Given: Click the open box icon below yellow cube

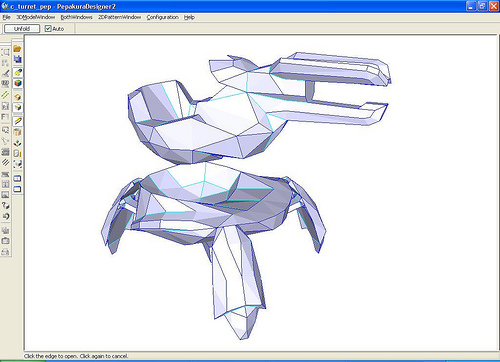Looking at the screenshot, I should [x=18, y=107].
